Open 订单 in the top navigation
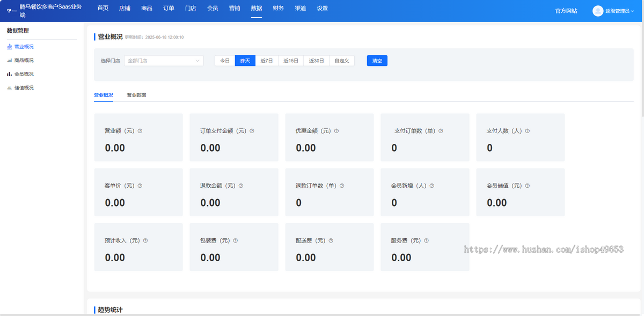The height and width of the screenshot is (316, 644). coord(169,9)
